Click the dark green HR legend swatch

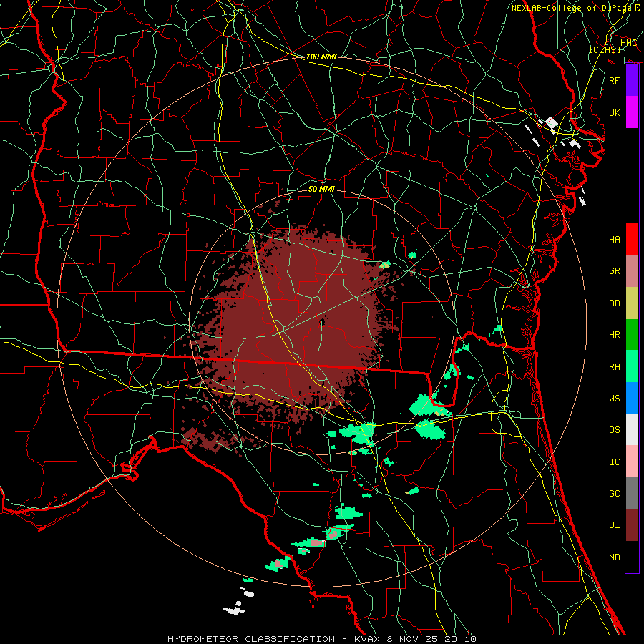pos(632,335)
